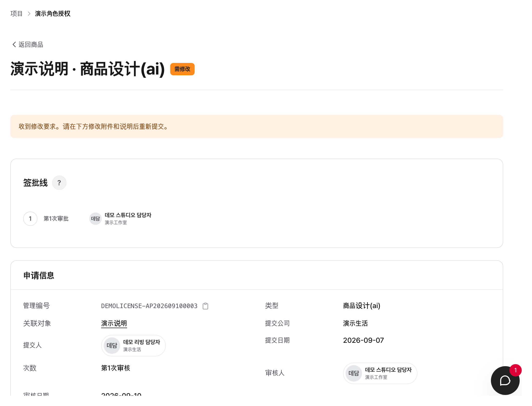The width and height of the screenshot is (532, 406).
Task: Click the 申请信息 section heading
Action: (x=39, y=275)
